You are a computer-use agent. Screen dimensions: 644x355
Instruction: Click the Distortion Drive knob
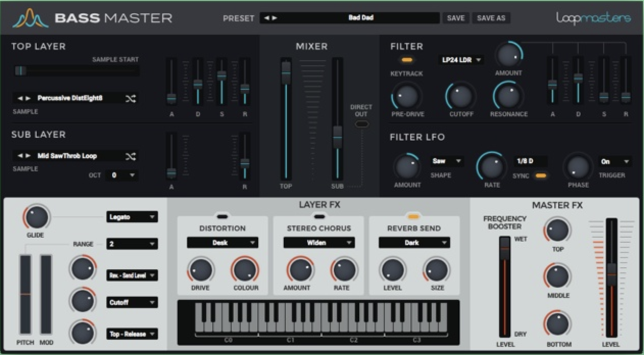pyautogui.click(x=200, y=270)
